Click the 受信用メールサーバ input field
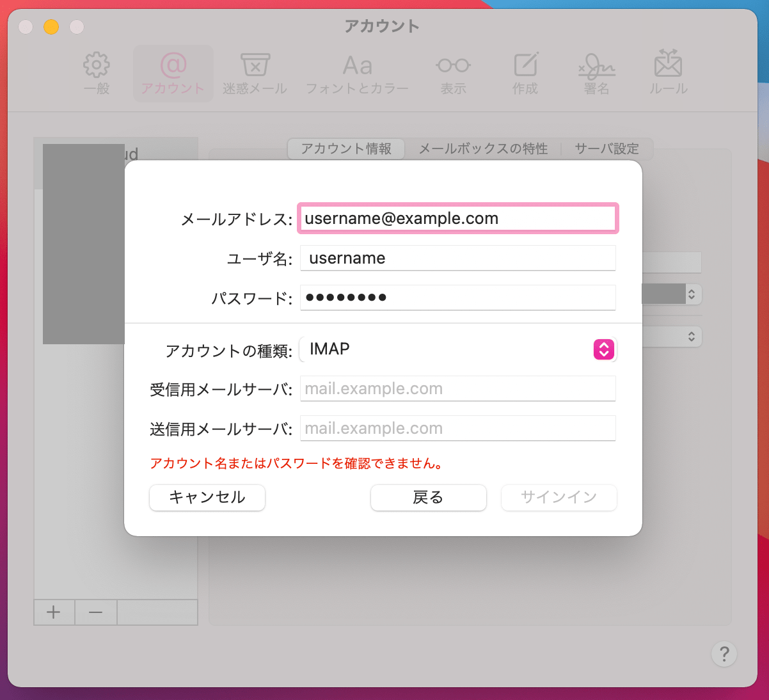769x700 pixels. click(x=457, y=388)
